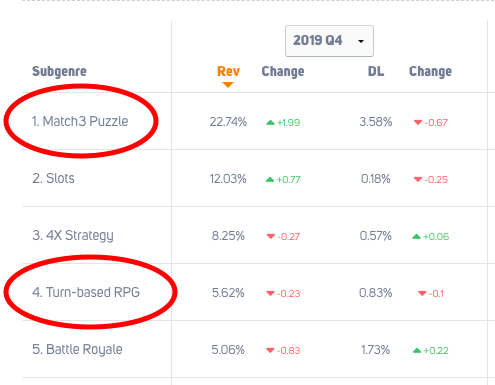Click the green up arrow beside +0.77
Screen dimensions: 495x385
coord(270,180)
